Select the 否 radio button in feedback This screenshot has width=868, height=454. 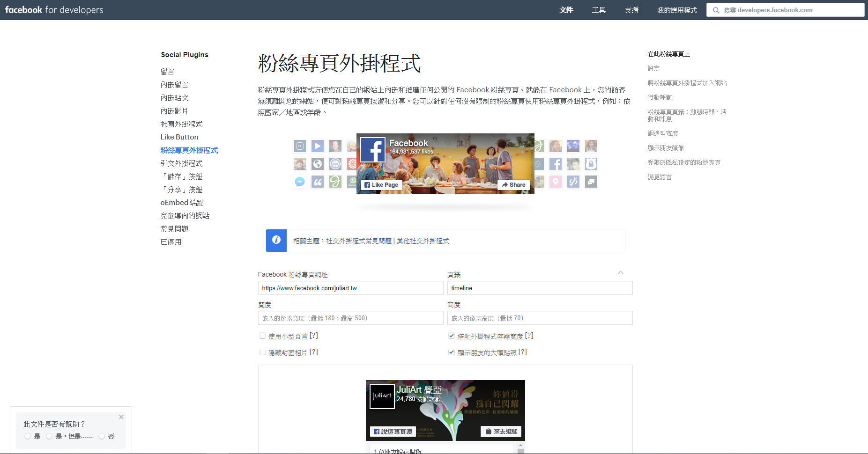pyautogui.click(x=102, y=436)
